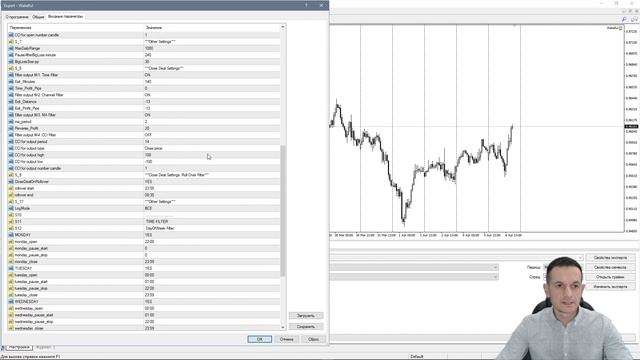Click the CCI for output high icon

coord(11,155)
